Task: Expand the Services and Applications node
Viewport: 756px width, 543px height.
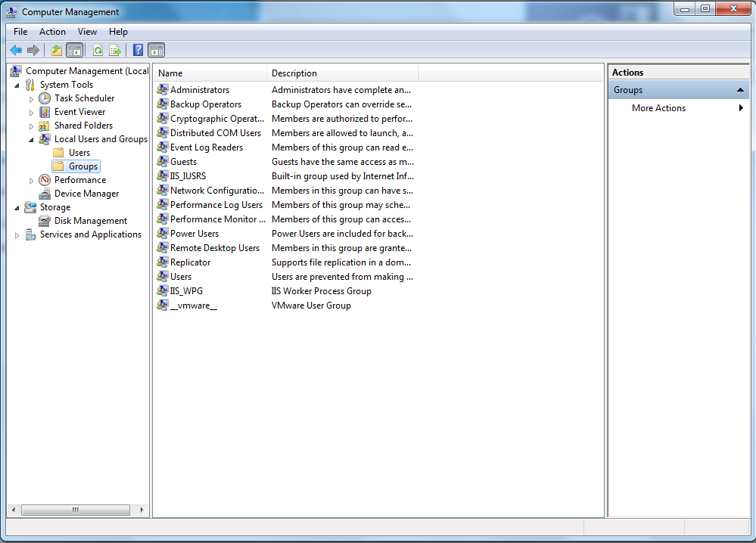Action: (x=17, y=235)
